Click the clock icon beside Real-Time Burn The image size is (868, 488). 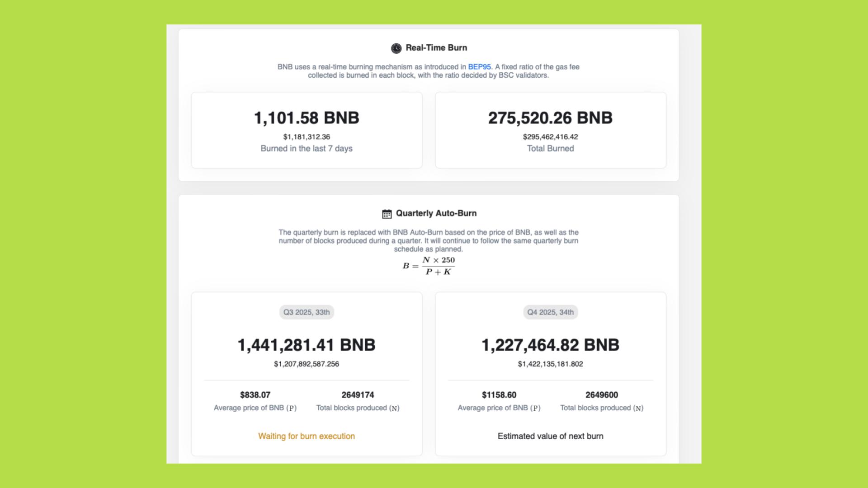(x=396, y=48)
